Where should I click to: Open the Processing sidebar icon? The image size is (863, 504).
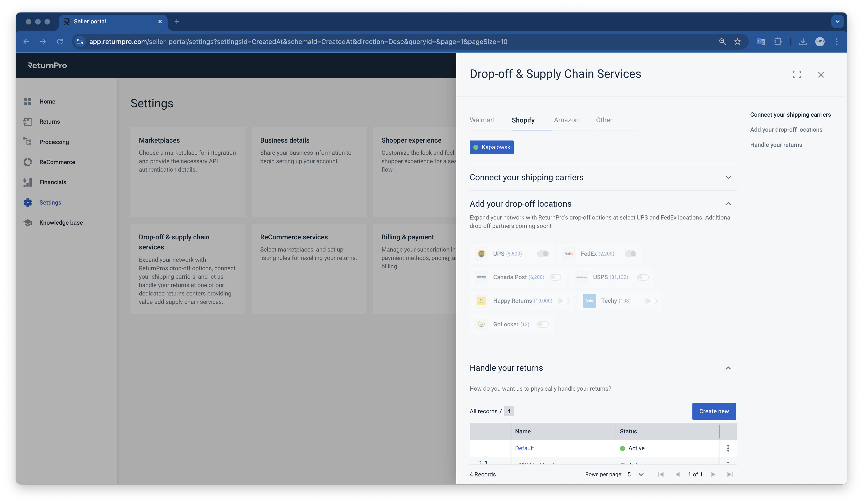(x=27, y=142)
